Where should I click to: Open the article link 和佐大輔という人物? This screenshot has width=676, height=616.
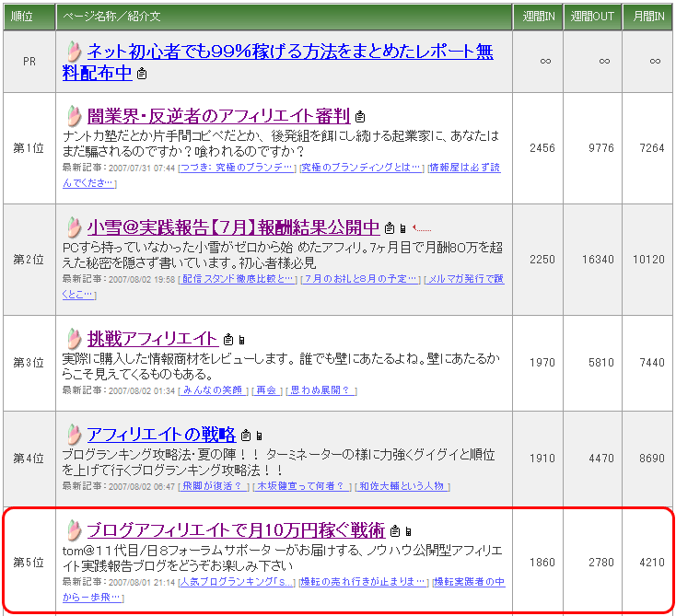pyautogui.click(x=402, y=486)
